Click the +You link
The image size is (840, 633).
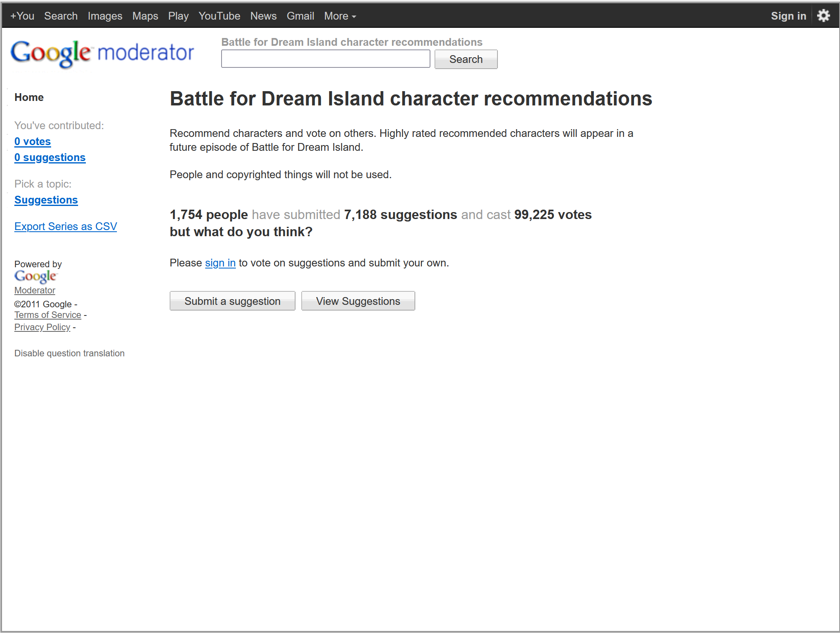click(22, 16)
